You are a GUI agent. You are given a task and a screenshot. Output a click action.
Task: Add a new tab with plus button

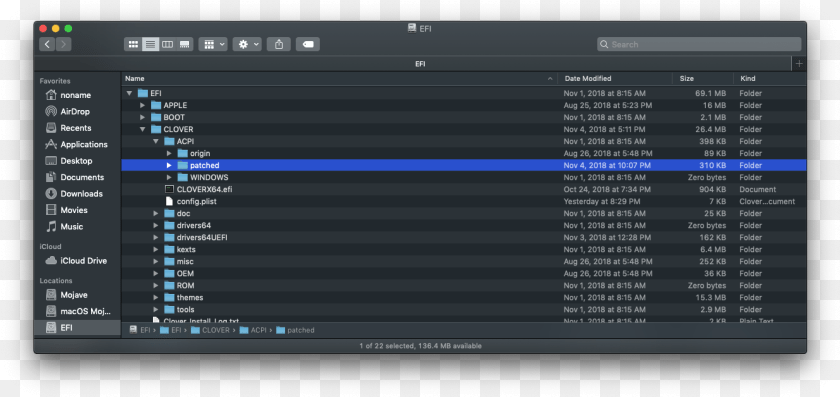799,64
